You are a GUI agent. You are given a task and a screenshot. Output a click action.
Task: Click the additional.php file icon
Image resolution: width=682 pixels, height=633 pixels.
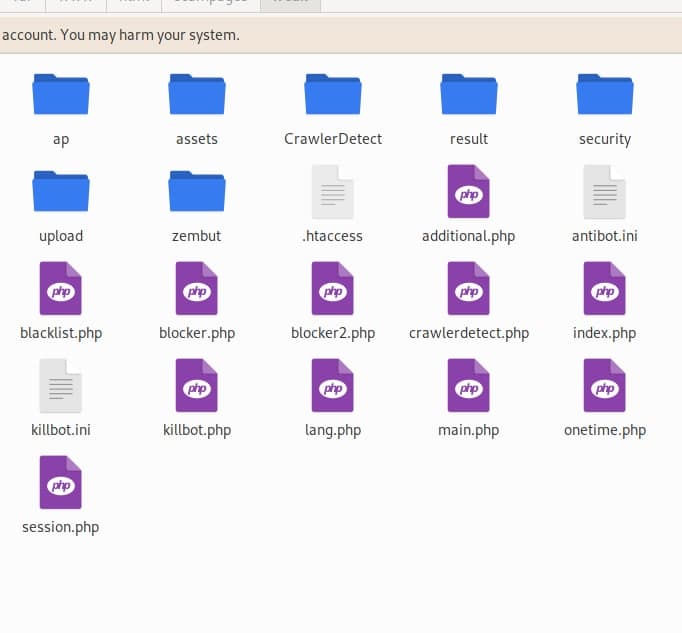point(469,192)
